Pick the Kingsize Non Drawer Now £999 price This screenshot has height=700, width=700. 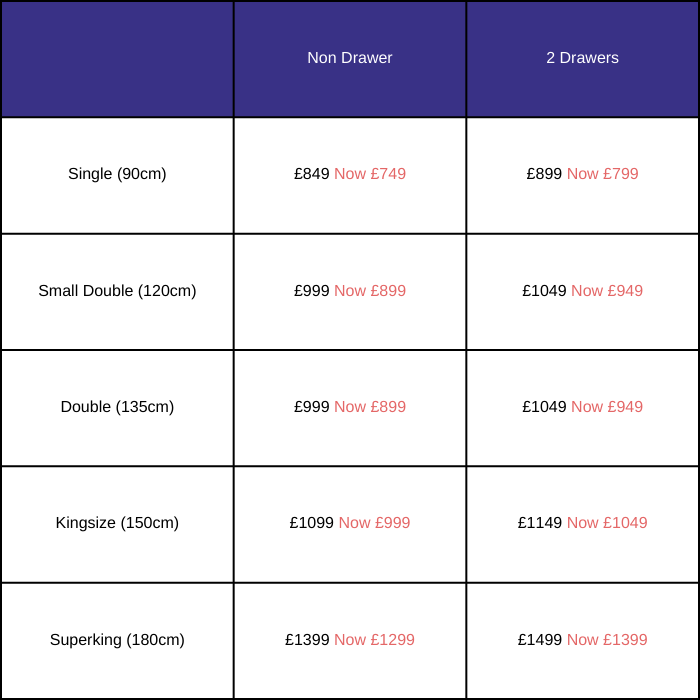click(374, 523)
